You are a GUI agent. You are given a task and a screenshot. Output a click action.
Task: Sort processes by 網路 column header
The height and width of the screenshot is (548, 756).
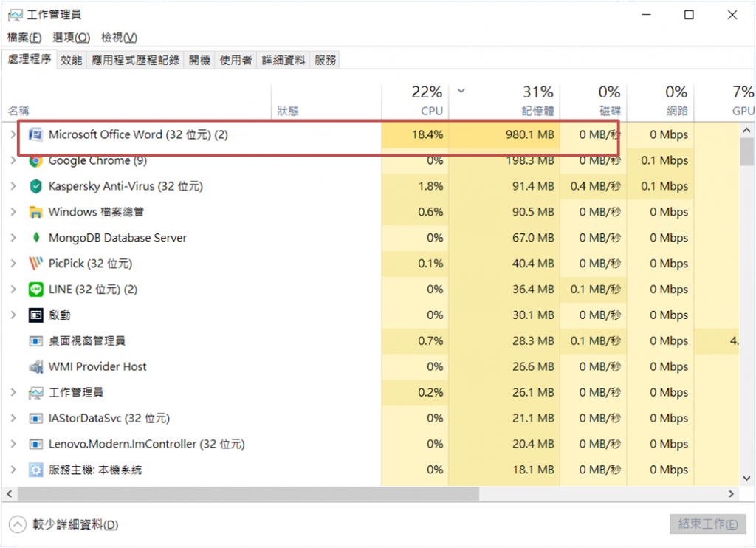click(661, 102)
